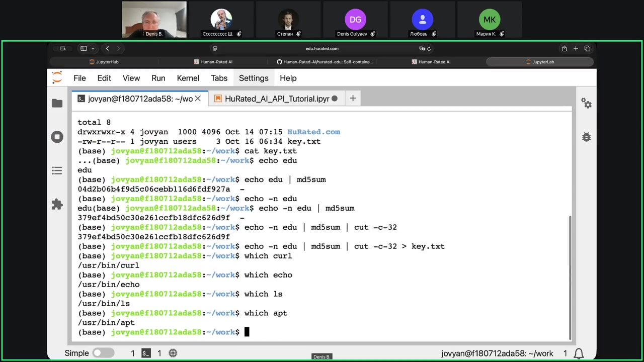Open the file browser sidebar folder icon
Image resolution: width=644 pixels, height=362 pixels.
point(57,103)
